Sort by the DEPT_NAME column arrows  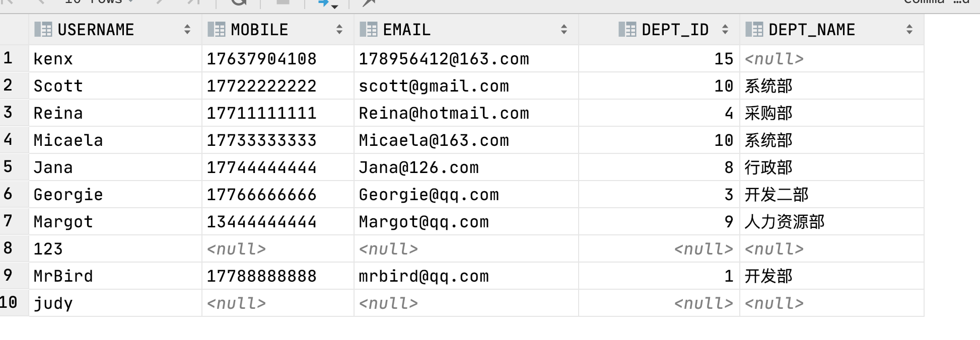909,30
